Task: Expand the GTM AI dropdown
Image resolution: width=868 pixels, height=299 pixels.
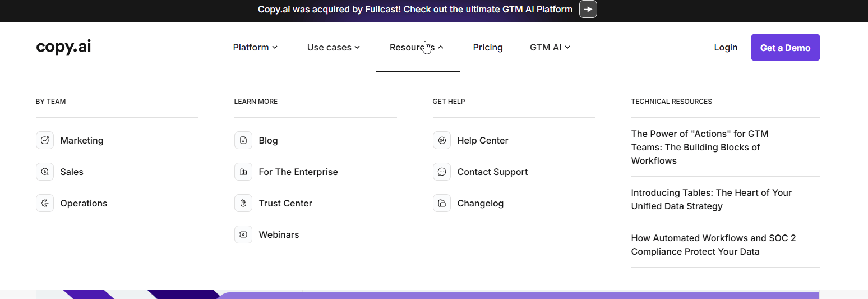Action: coord(550,48)
